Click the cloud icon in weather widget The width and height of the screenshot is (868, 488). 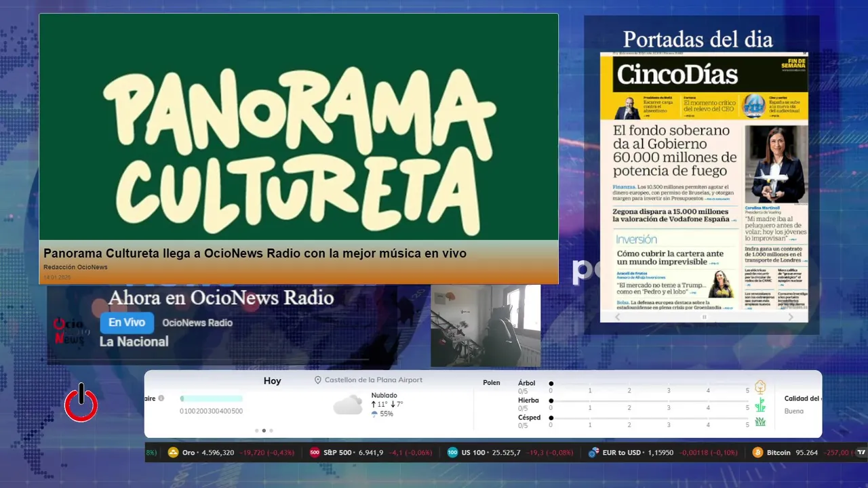point(348,405)
